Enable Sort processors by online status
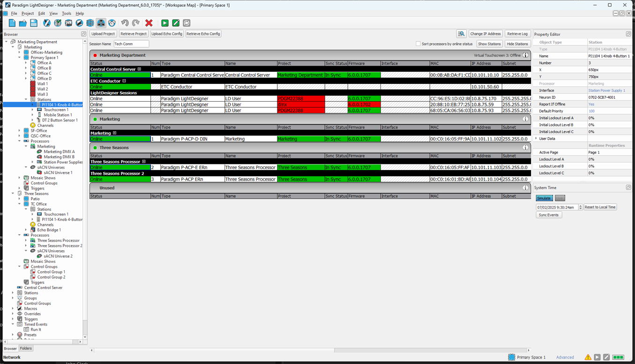The image size is (635, 364). coord(418,44)
